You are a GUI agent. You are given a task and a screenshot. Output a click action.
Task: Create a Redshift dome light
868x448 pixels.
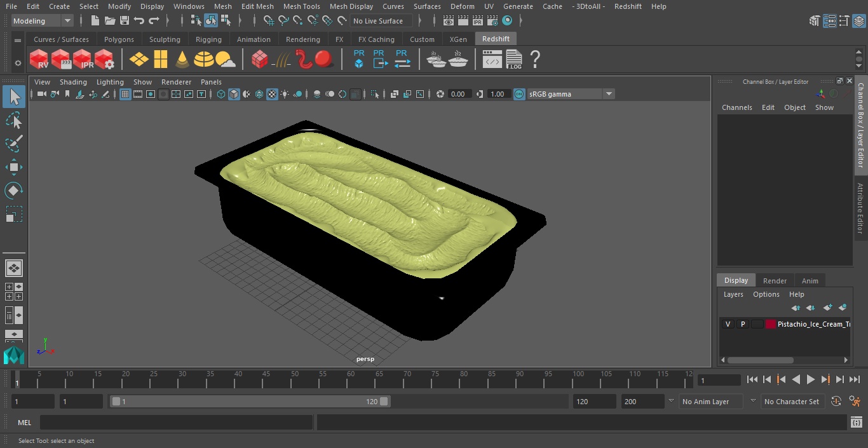click(204, 60)
